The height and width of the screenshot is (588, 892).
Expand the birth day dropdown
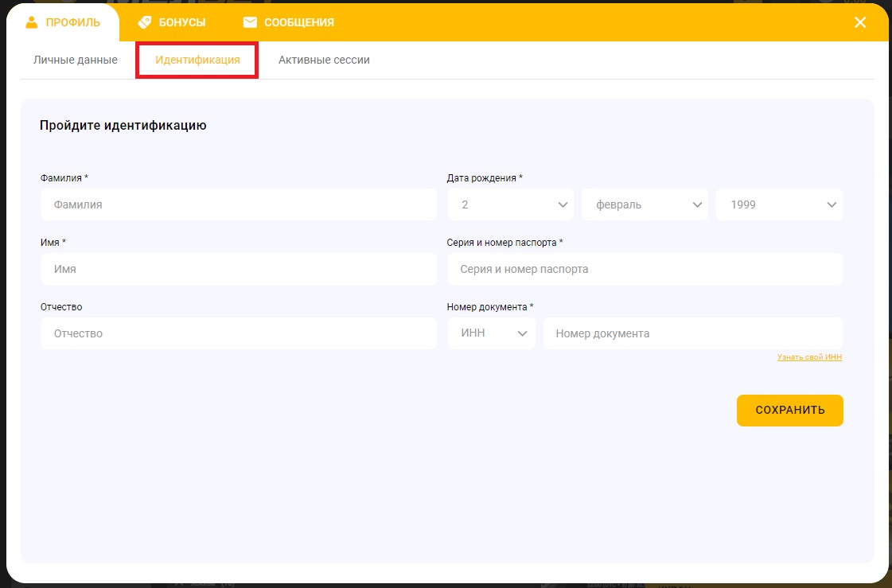tap(510, 204)
